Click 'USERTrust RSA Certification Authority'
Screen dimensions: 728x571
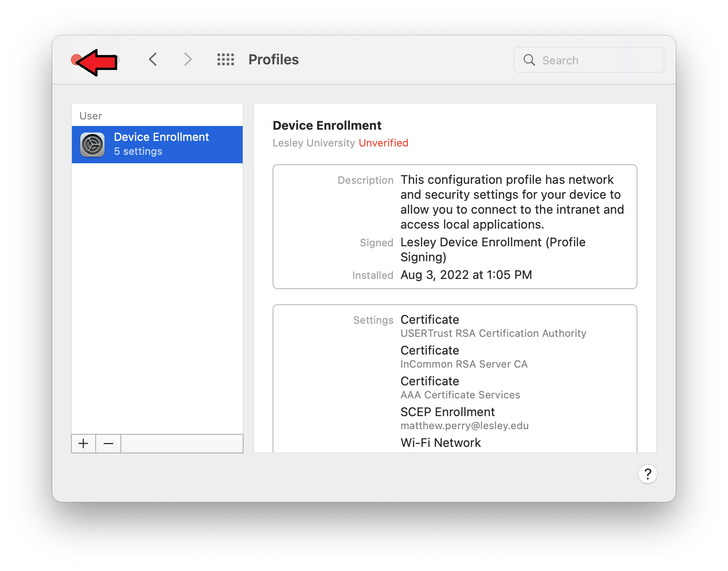[493, 333]
